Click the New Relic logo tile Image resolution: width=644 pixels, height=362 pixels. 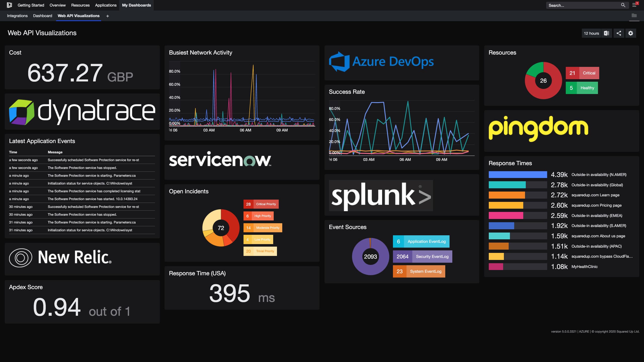(60, 257)
